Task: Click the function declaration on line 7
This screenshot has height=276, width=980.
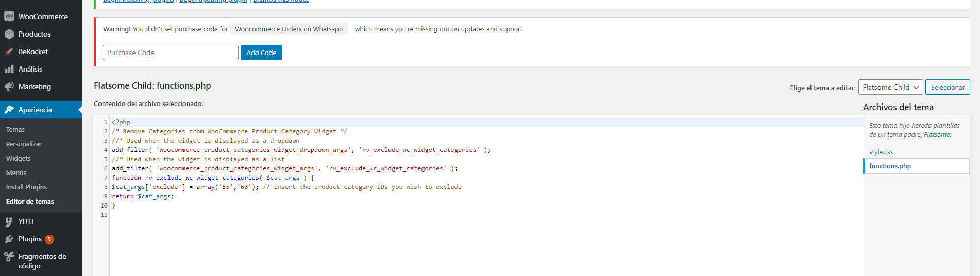Action: tap(213, 178)
